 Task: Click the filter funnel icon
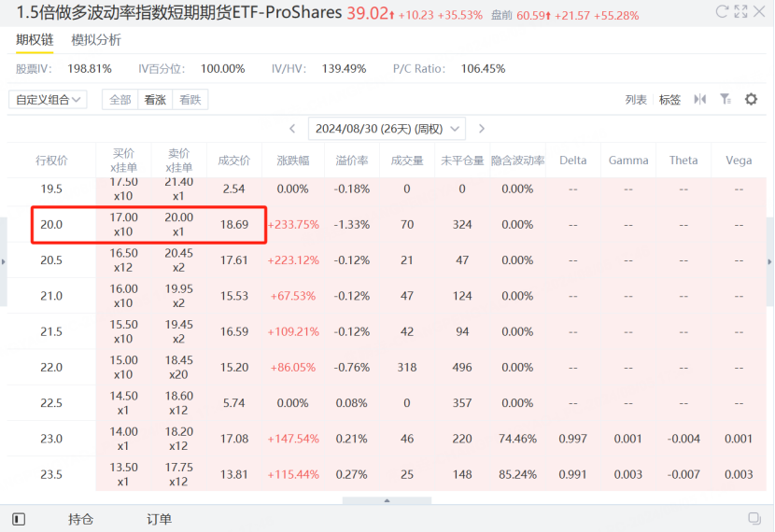tap(726, 99)
